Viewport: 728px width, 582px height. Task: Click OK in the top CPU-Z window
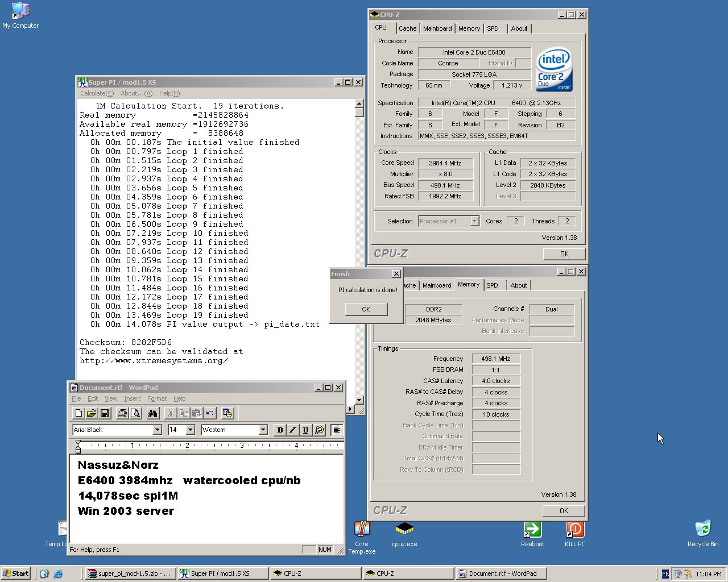[564, 254]
